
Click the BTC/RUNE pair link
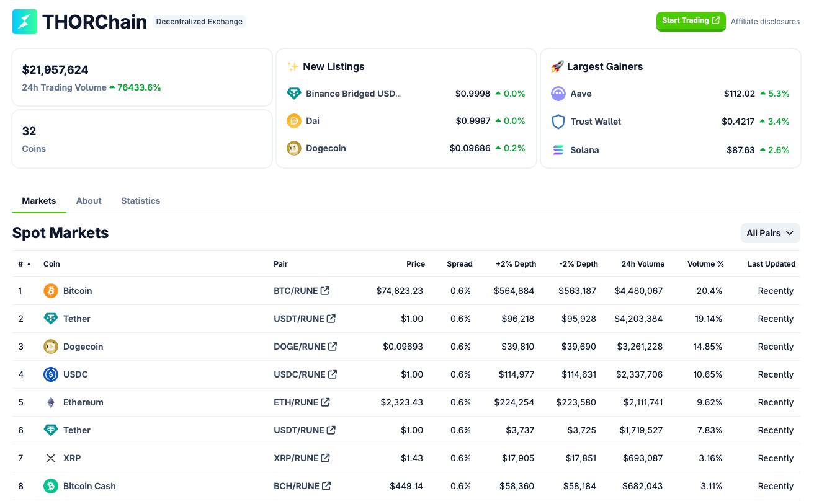coord(296,291)
